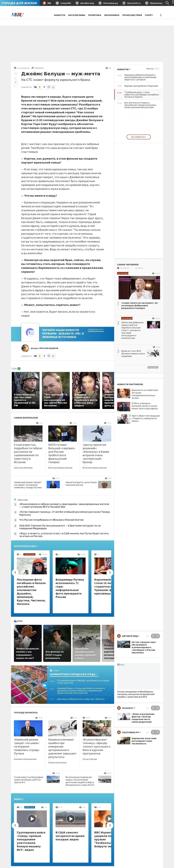
Task: Expand the WomanHit widget heading
Action: [129, 708]
